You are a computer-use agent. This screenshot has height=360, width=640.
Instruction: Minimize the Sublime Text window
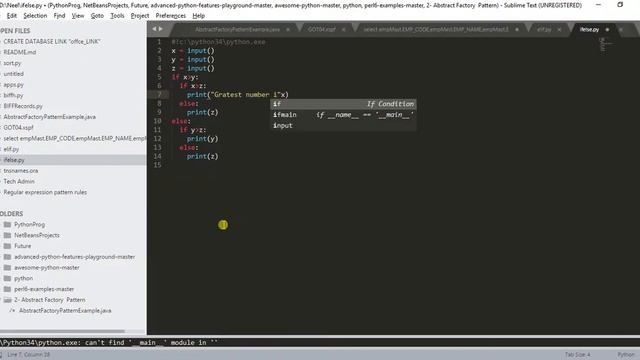598,5
